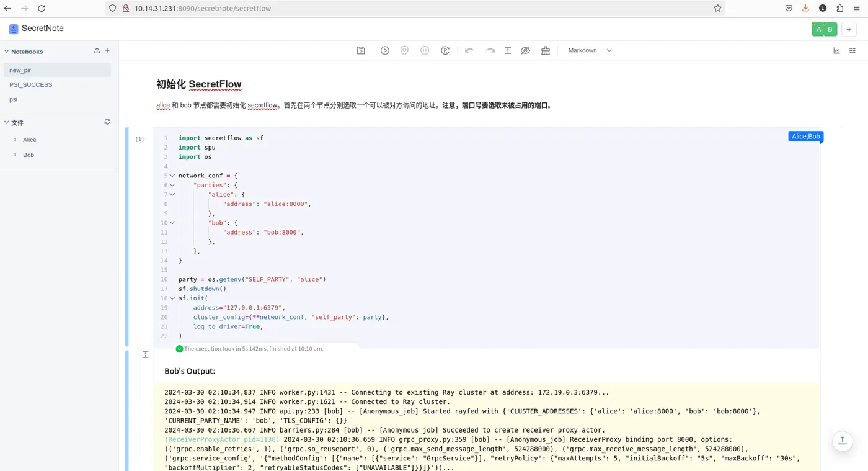Expand the Alice file folder
The height and width of the screenshot is (471, 868).
tap(15, 140)
